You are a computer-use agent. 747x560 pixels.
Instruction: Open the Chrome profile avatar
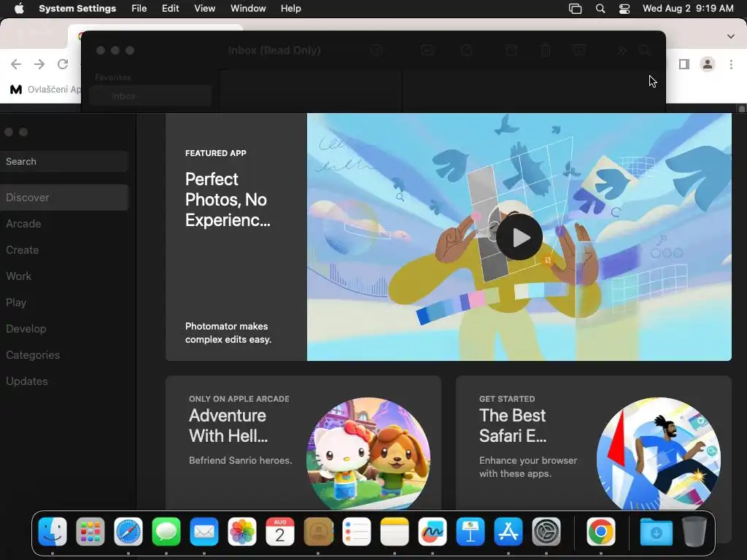708,64
